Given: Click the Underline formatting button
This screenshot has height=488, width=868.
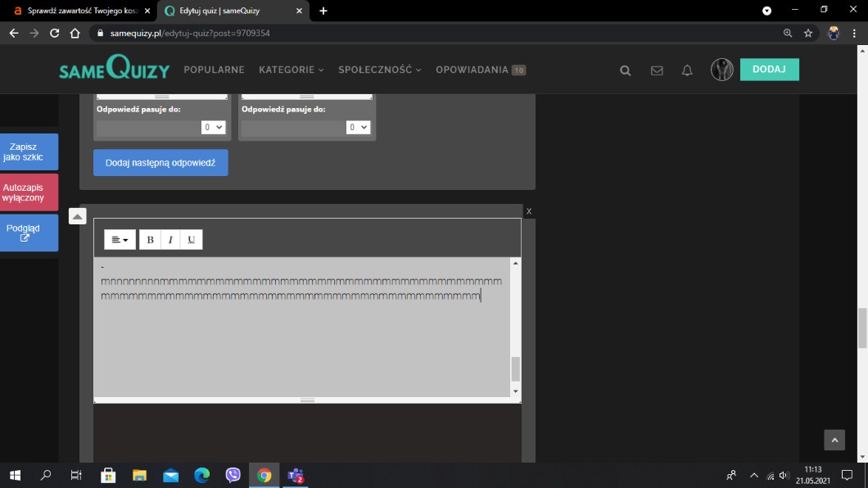Looking at the screenshot, I should tap(191, 239).
